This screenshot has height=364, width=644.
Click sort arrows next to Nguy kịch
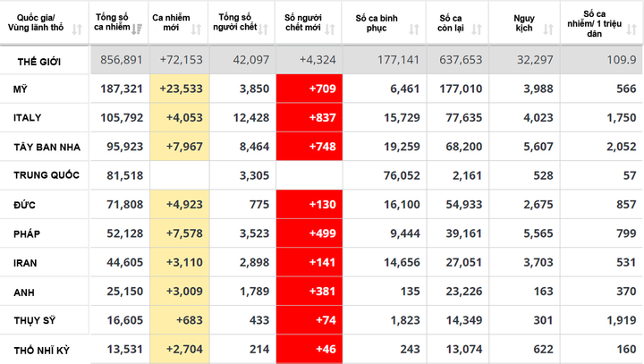click(x=548, y=30)
